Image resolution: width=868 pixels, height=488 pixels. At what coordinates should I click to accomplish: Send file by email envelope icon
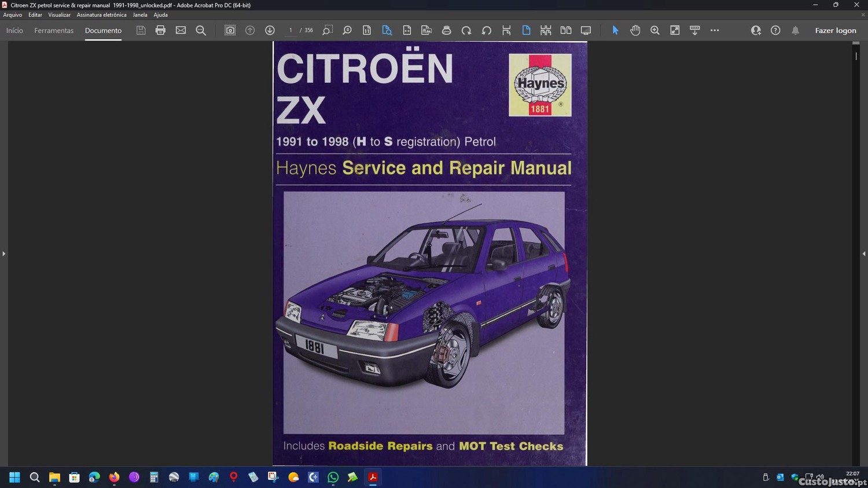(181, 31)
